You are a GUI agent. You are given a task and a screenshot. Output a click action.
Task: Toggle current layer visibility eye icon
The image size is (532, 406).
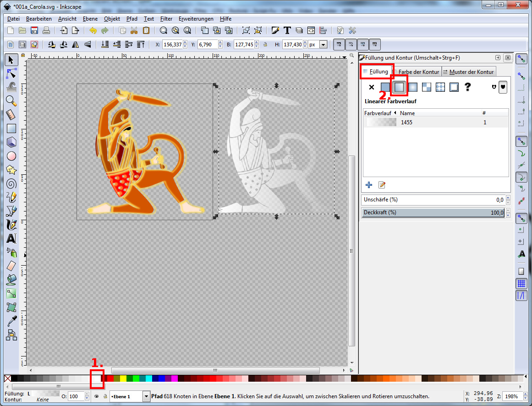[x=97, y=396]
